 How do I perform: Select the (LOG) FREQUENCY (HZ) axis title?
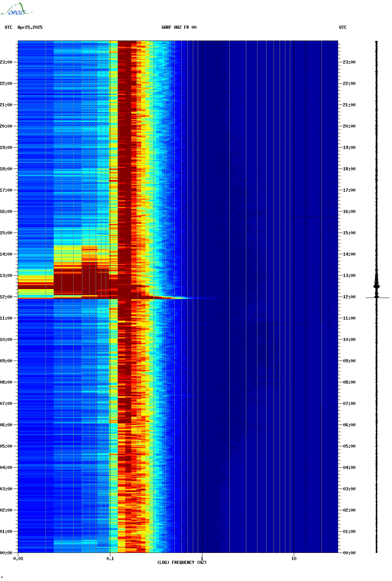182,562
